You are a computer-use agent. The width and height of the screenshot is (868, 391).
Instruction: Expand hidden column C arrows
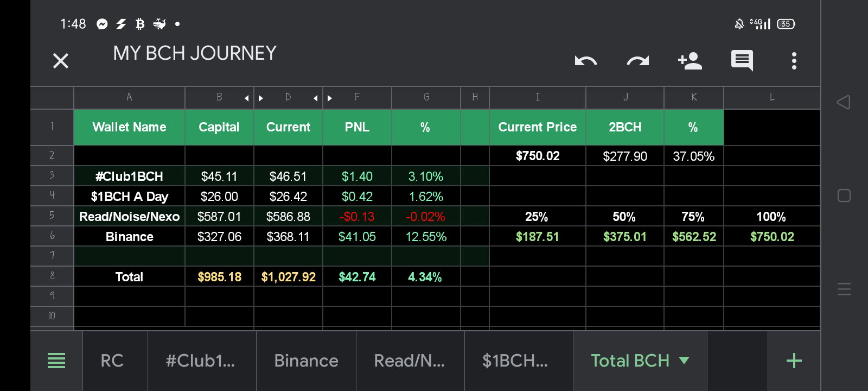(x=254, y=98)
